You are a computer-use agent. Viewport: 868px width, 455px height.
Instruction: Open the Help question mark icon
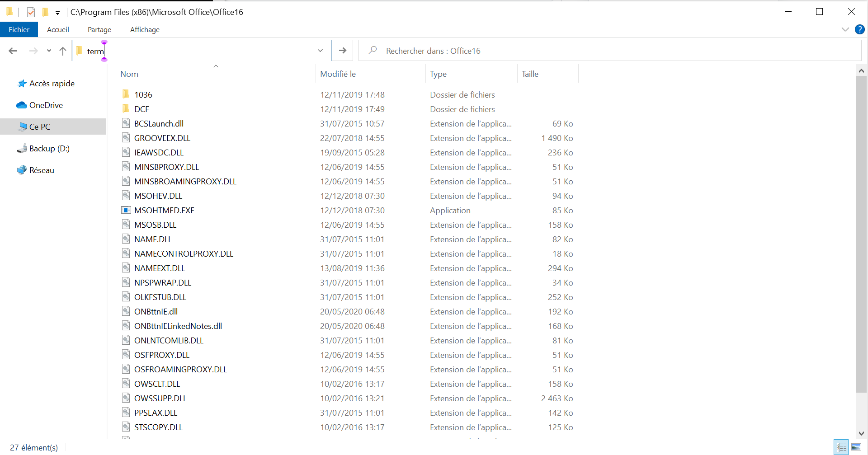(859, 29)
